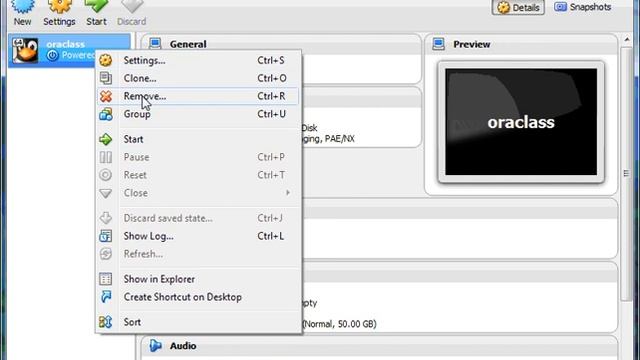Click the Reset entry in context menu

pos(199,175)
